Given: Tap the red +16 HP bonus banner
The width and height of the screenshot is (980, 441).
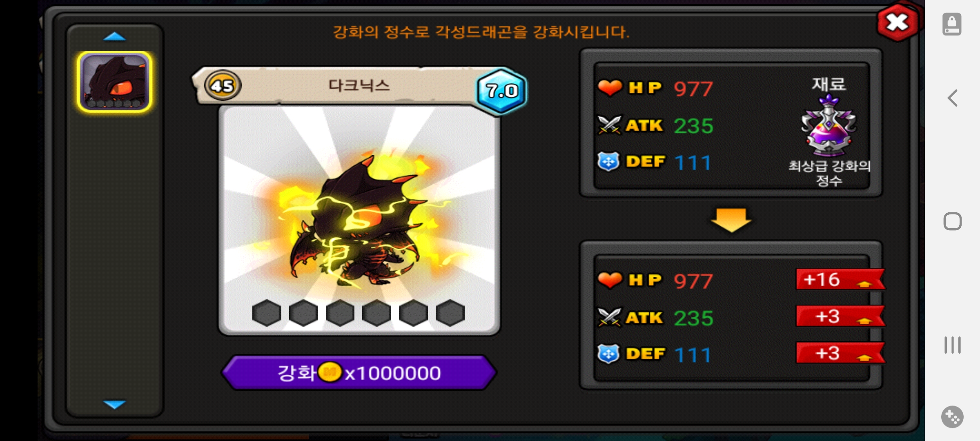Looking at the screenshot, I should point(840,279).
